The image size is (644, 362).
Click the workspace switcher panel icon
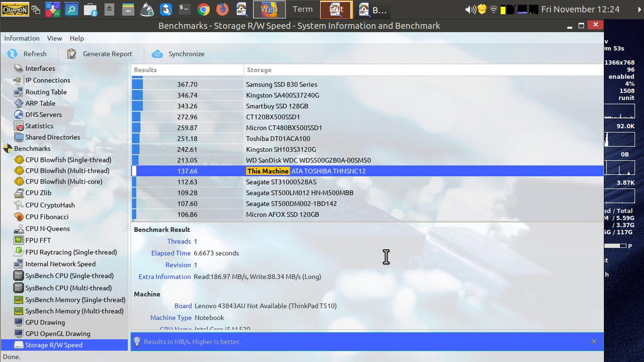pos(36,9)
